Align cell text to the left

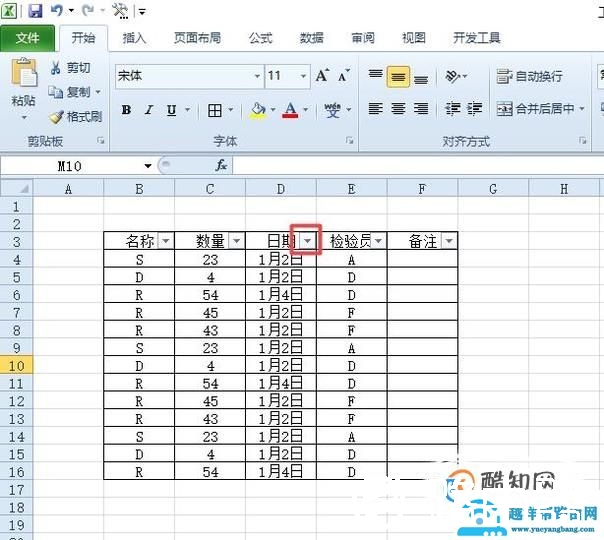point(376,109)
